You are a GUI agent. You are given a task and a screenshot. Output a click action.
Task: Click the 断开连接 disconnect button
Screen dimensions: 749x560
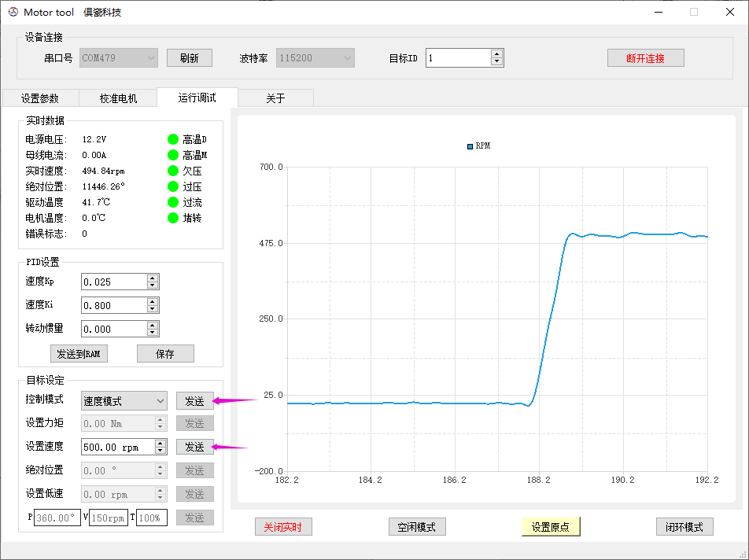[645, 58]
